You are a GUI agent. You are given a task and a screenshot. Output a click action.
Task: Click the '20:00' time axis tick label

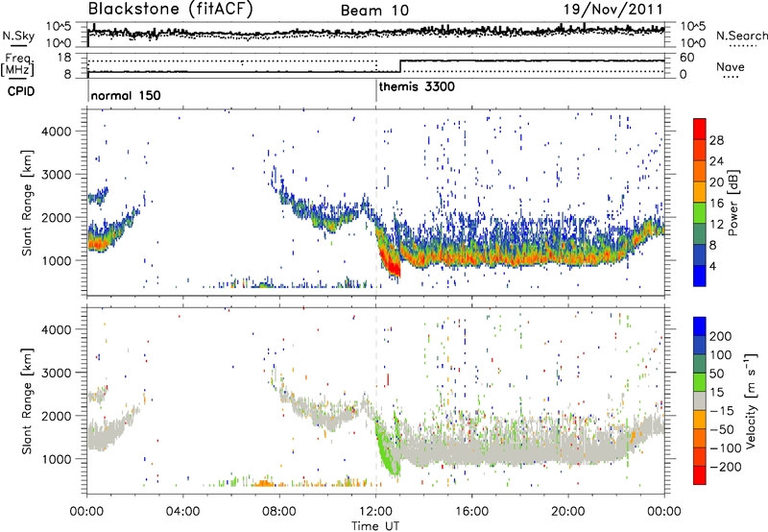567,512
